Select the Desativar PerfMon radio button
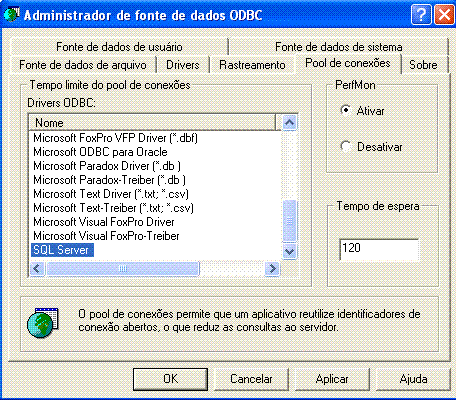The image size is (457, 400). (x=346, y=146)
